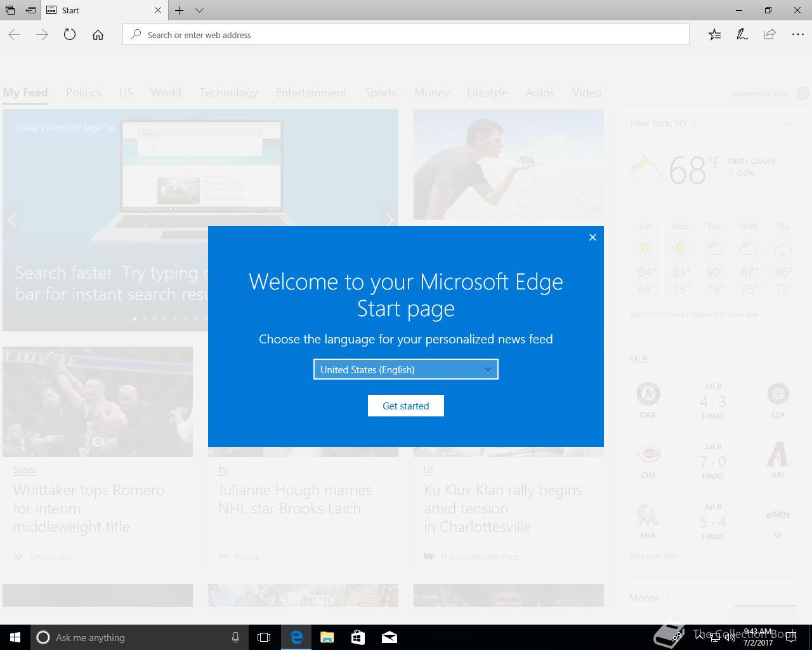Open the US news tab
The image size is (812, 650).
click(126, 93)
